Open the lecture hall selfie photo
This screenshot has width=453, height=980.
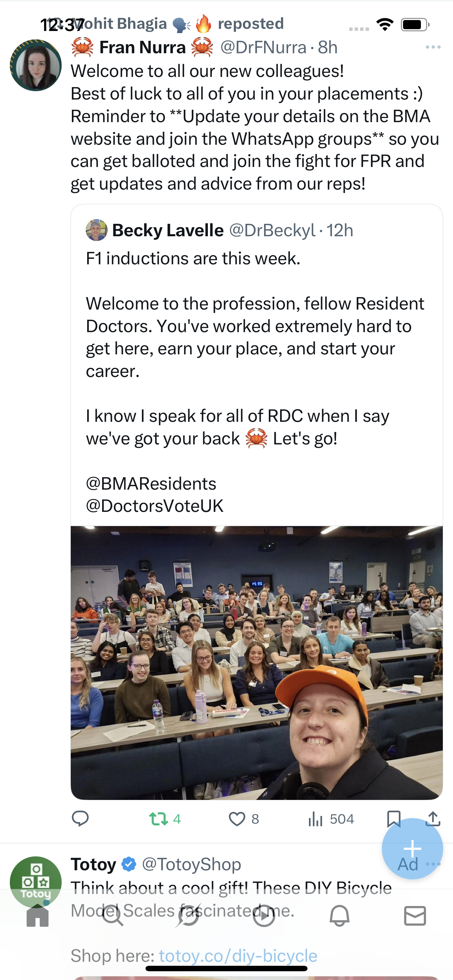tap(256, 663)
